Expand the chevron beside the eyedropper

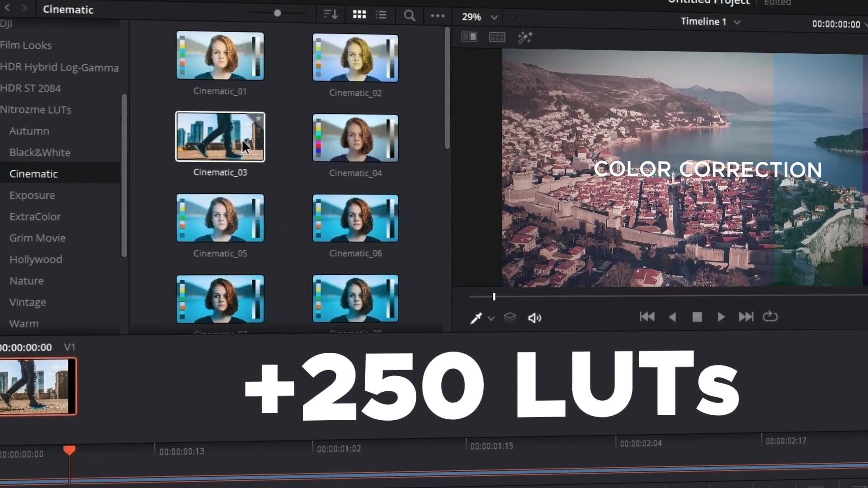pyautogui.click(x=491, y=319)
